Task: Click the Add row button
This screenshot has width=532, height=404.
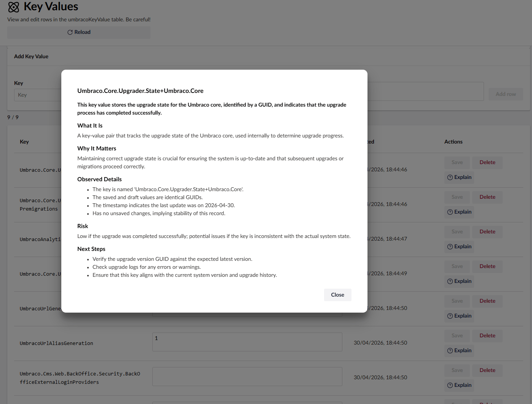Action: (506, 94)
